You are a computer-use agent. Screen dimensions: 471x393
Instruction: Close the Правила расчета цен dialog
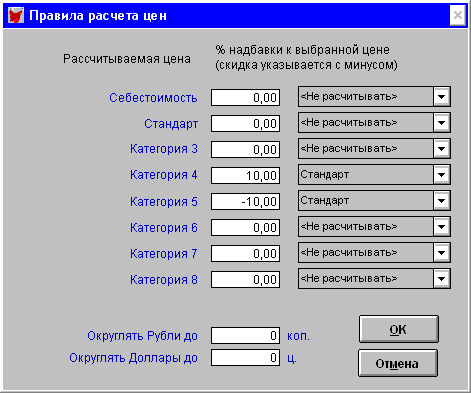pos(458,15)
